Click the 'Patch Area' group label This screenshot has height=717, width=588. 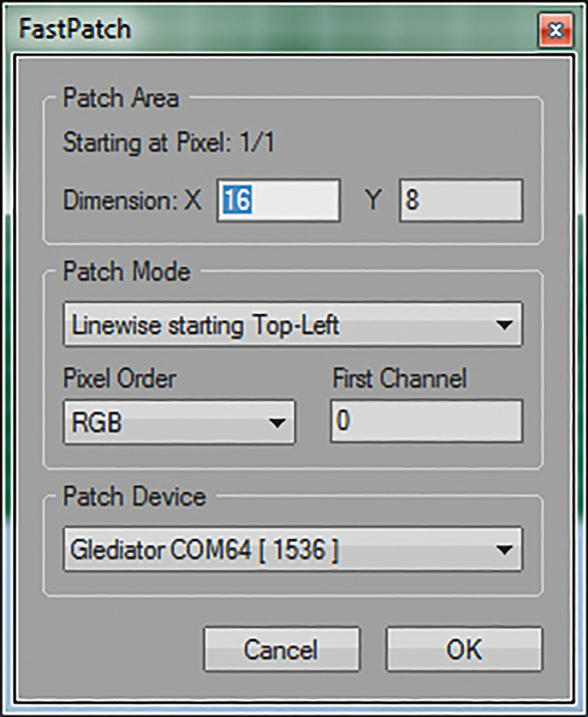(x=121, y=98)
